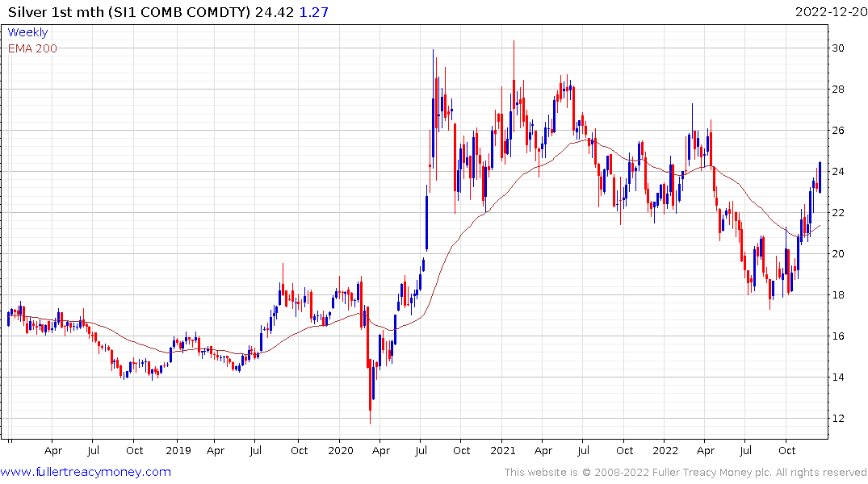Click the 2020 year label on time axis
Image resolution: width=868 pixels, height=484 pixels.
pos(341,450)
